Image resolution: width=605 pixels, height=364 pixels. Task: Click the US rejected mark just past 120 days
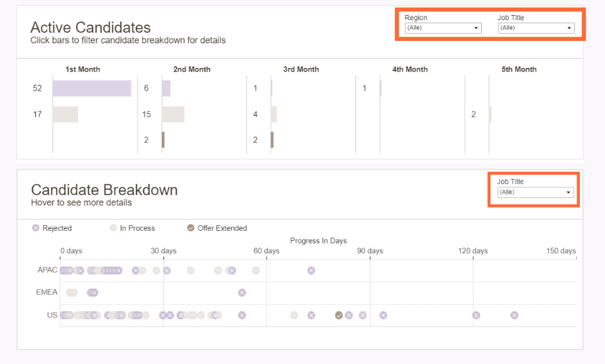pyautogui.click(x=476, y=315)
